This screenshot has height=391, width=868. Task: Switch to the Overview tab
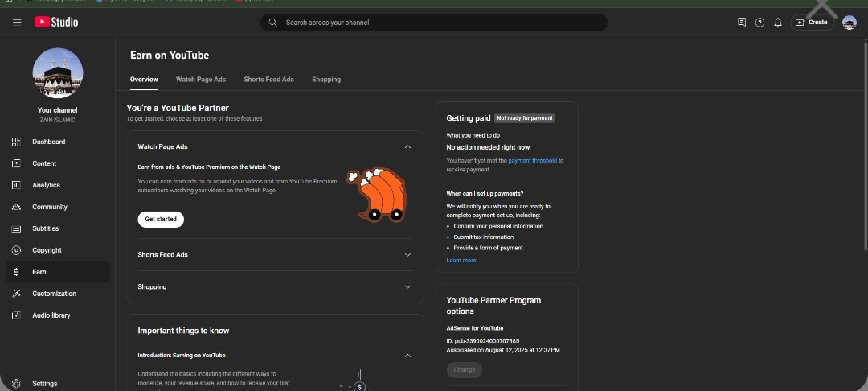coord(144,79)
